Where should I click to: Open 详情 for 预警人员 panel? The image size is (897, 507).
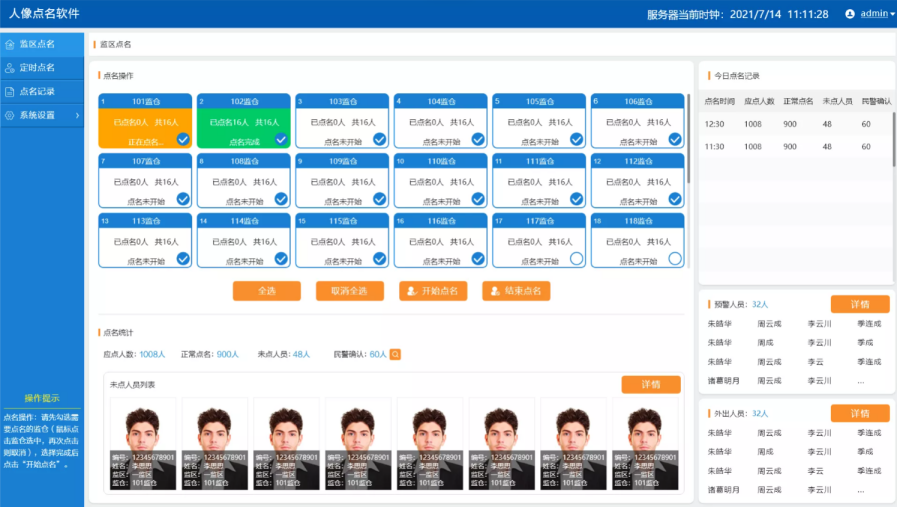click(859, 304)
